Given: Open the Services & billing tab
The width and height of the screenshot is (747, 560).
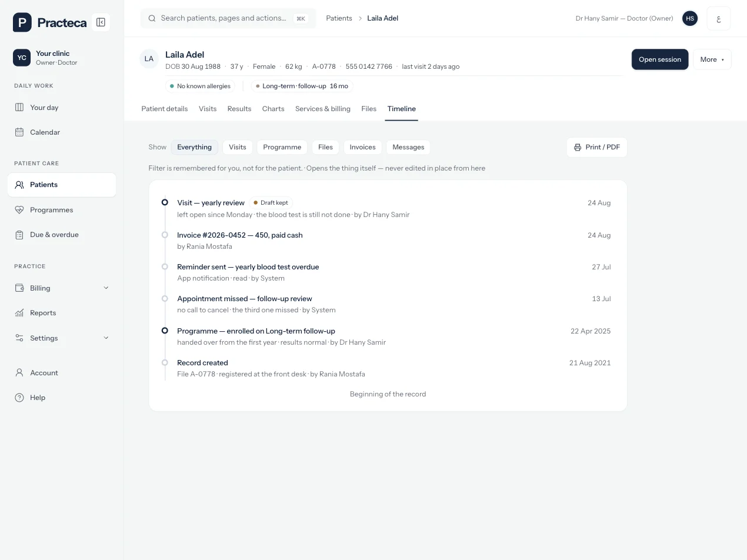Looking at the screenshot, I should pos(323,109).
